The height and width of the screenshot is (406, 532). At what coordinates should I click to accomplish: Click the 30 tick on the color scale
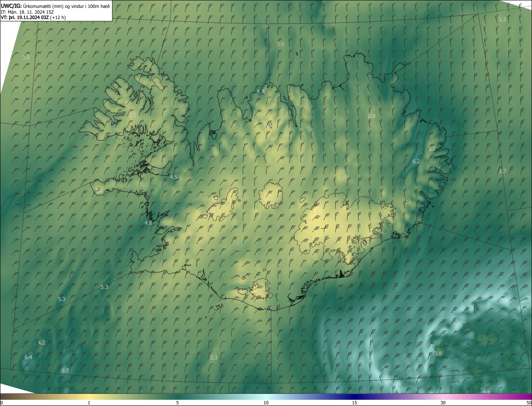443,403
